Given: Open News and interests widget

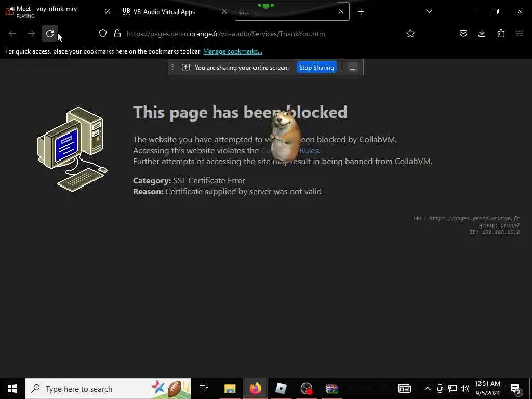Looking at the screenshot, I should click(x=404, y=389).
